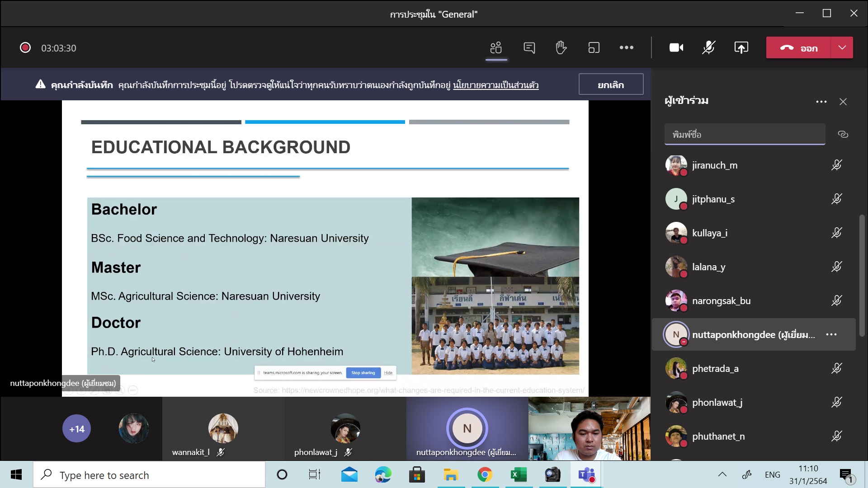Click the raise hand icon
Screen dimensions: 868x488
[x=561, y=47]
